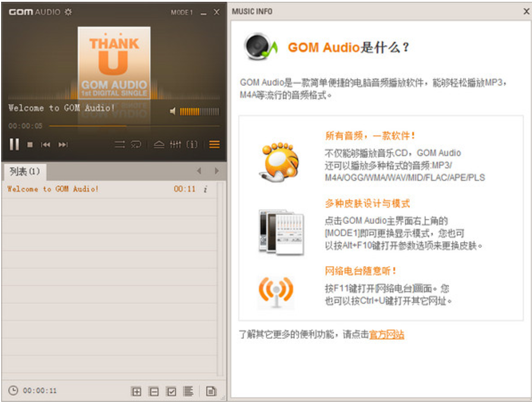The height and width of the screenshot is (403, 532).
Task: Toggle the checkbox selection mode icon
Action: pos(172,391)
